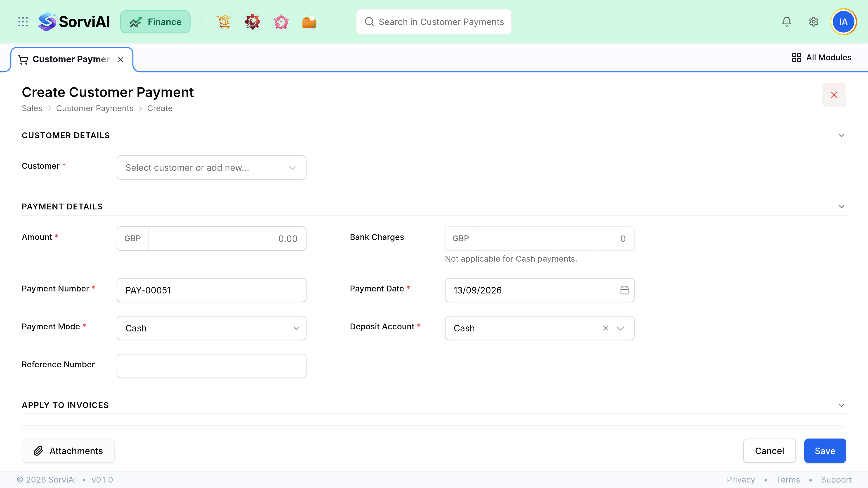Open the Support link
This screenshot has width=868, height=488.
coord(836,480)
